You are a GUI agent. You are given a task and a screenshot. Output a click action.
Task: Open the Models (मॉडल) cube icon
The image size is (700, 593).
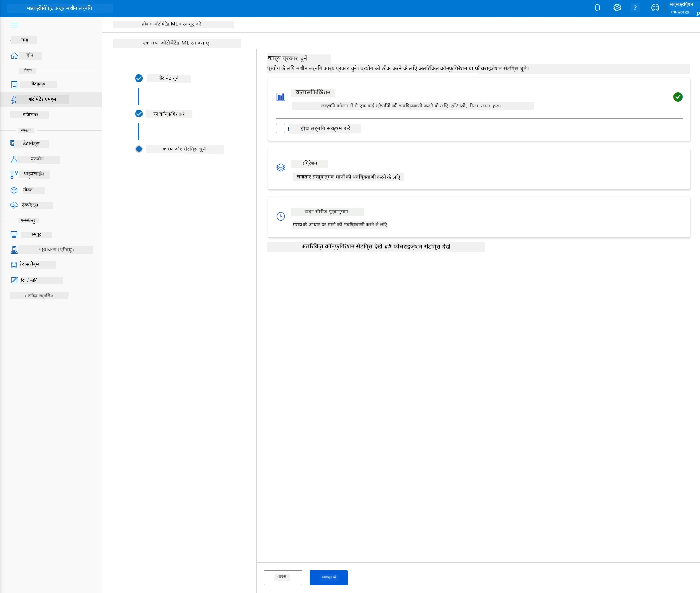click(14, 190)
